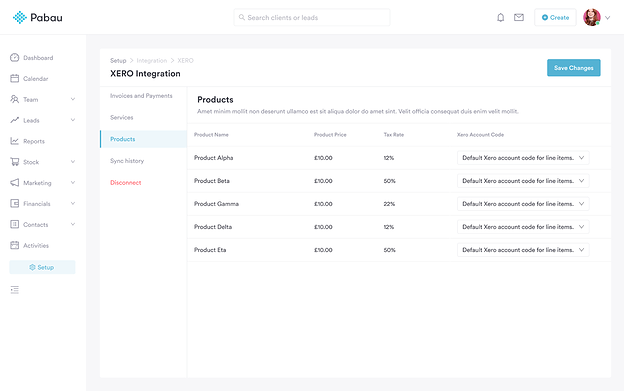Image resolution: width=624 pixels, height=391 pixels.
Task: Open Activities from the sidebar icon
Action: click(15, 245)
